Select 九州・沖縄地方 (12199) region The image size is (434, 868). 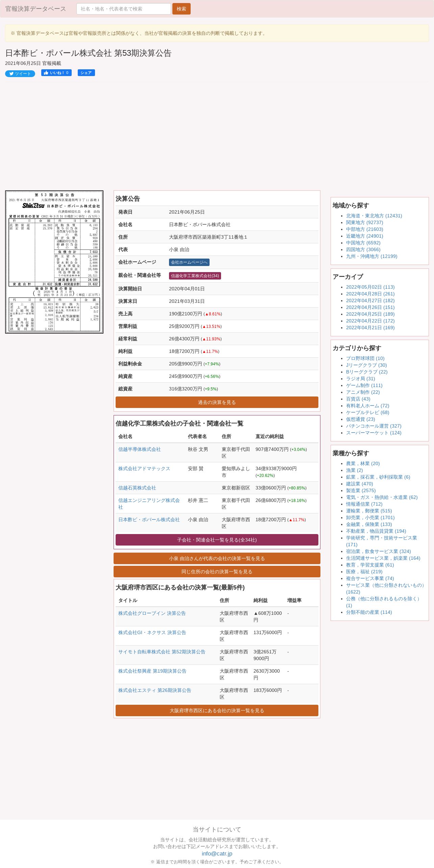pos(371,256)
